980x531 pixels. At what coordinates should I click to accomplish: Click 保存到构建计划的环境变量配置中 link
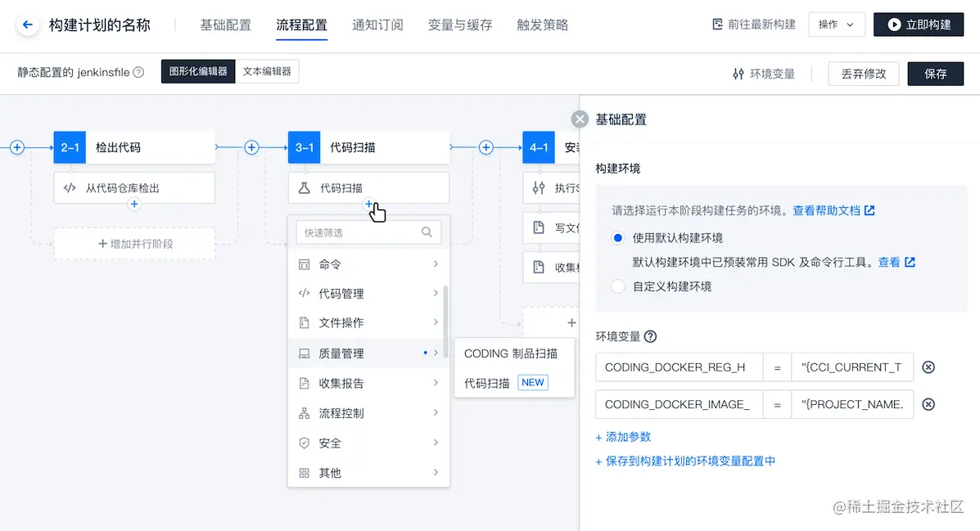coord(685,461)
